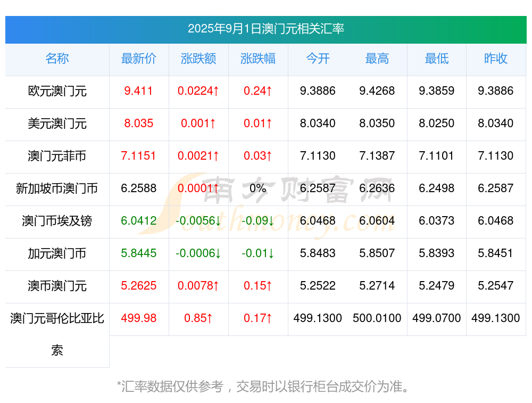Click today's open 5.8483
This screenshot has width=532, height=403.
point(318,253)
